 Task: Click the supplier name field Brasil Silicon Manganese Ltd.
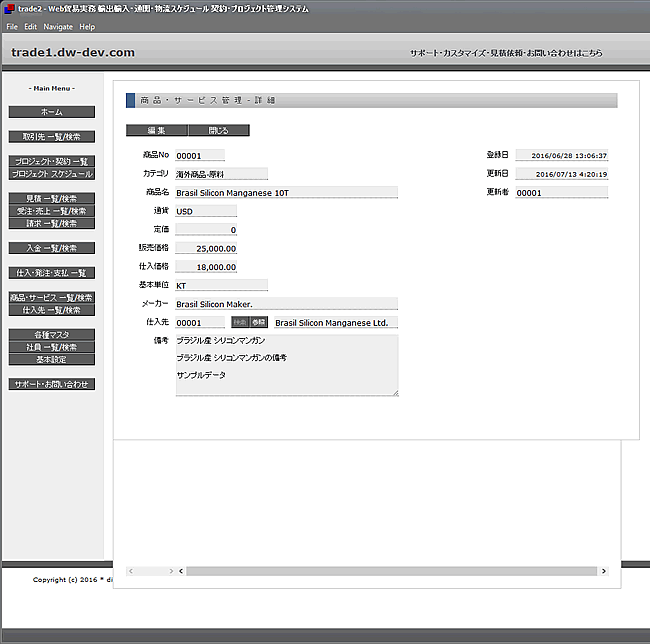pos(336,322)
